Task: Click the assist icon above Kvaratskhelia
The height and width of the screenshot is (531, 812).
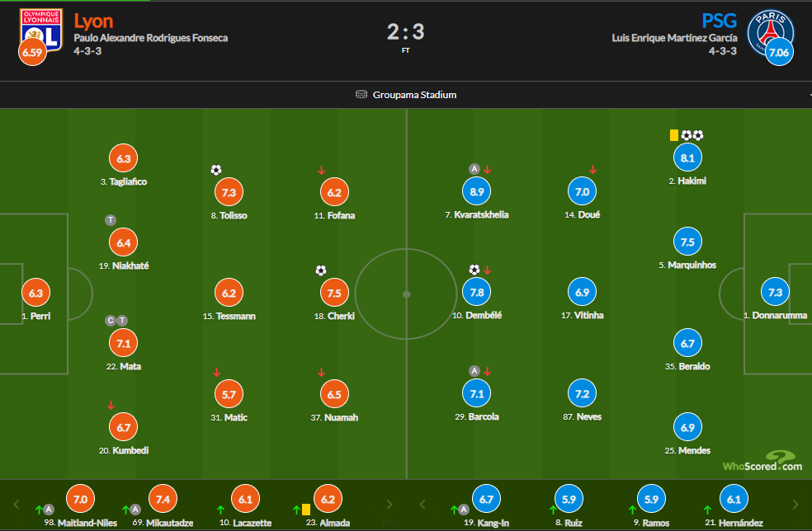Action: (474, 169)
